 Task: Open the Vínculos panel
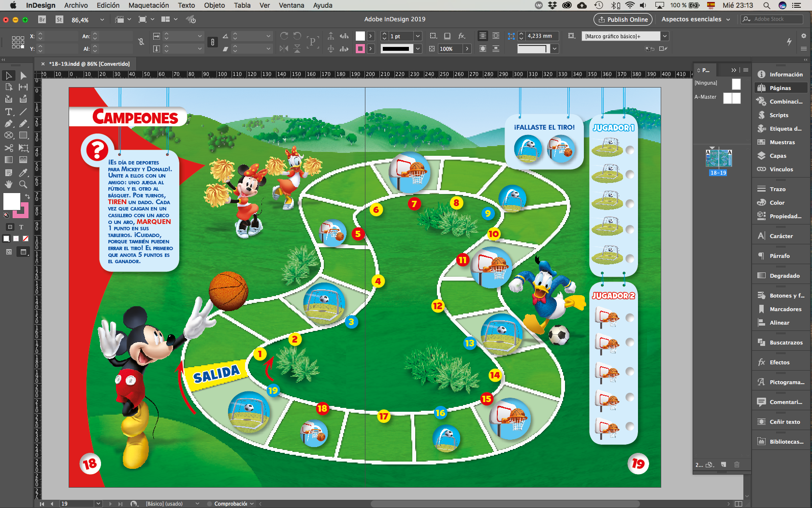tap(781, 169)
